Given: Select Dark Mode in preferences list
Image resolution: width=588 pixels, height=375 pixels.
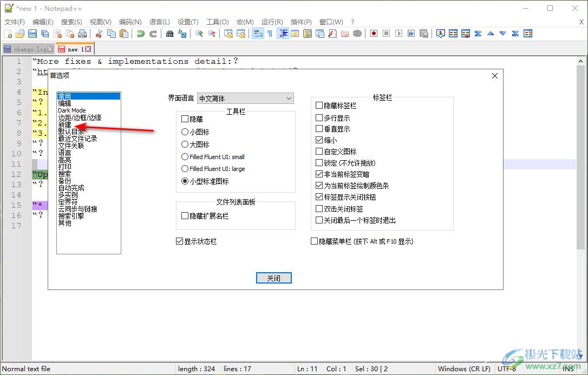Looking at the screenshot, I should pos(71,110).
